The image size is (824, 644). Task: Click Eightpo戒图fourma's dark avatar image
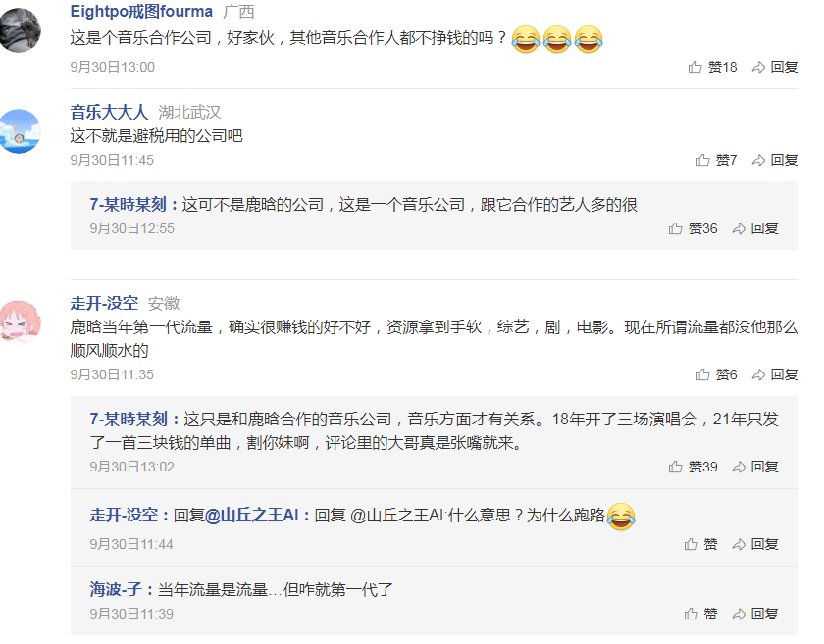click(20, 30)
